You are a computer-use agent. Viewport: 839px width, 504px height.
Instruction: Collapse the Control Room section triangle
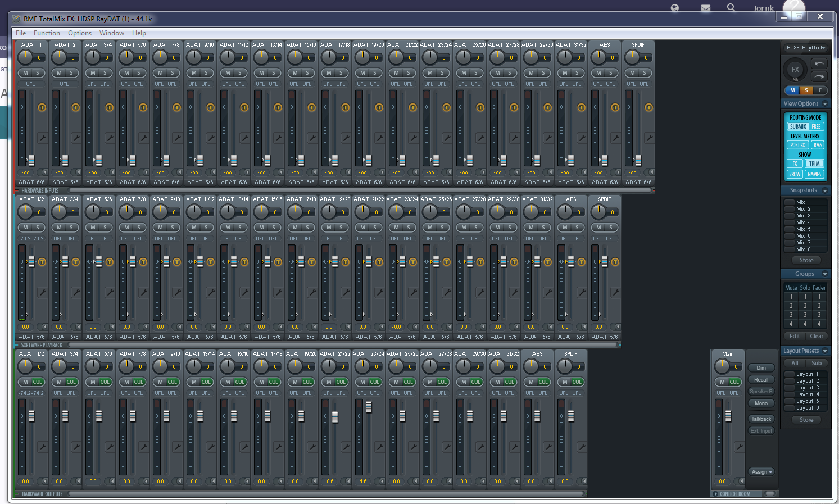(x=715, y=494)
